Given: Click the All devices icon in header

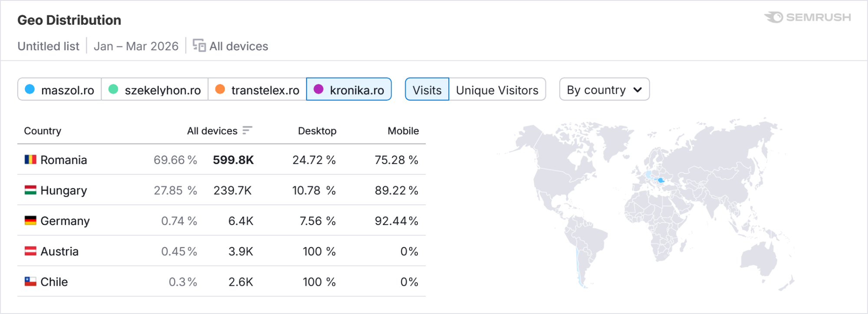Looking at the screenshot, I should [199, 46].
